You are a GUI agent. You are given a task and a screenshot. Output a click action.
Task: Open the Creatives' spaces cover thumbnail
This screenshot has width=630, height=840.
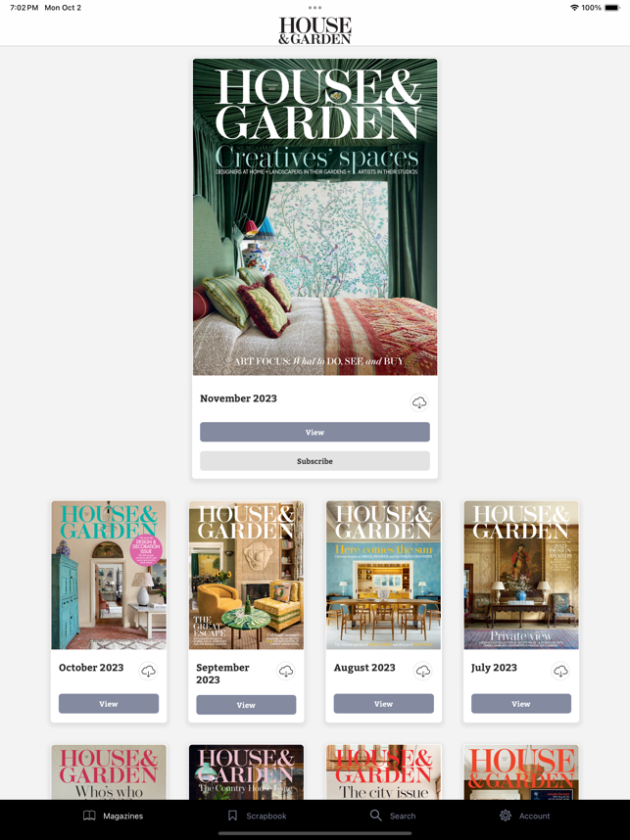[x=315, y=217]
